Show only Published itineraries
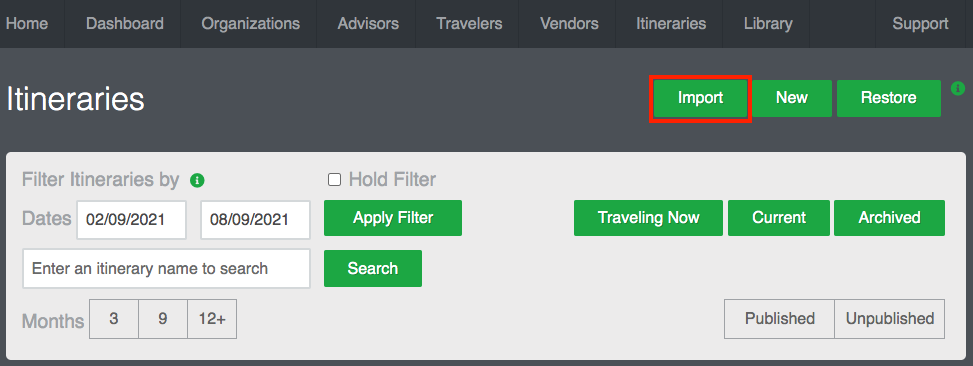Screen dimensions: 973x366 [779, 319]
